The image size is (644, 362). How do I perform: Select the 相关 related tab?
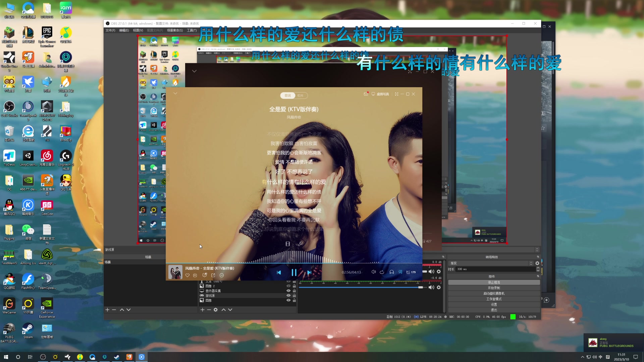click(301, 96)
